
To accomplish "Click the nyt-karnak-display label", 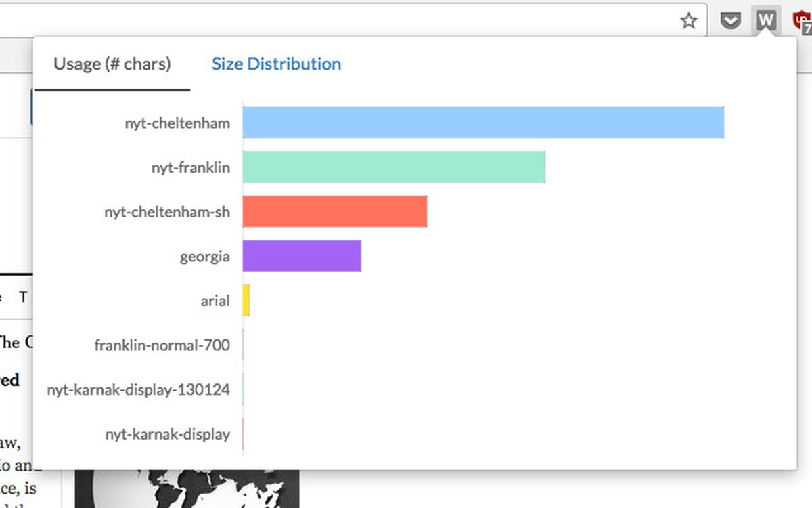I will tap(167, 434).
